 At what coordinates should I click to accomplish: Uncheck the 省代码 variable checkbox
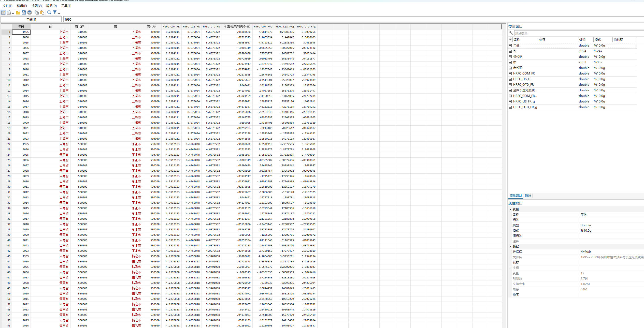510,57
